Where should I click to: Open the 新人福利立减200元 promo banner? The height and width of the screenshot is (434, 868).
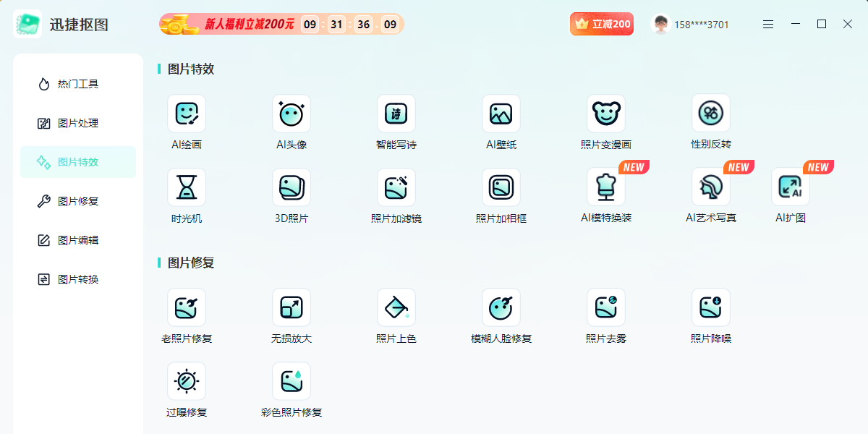pyautogui.click(x=281, y=25)
